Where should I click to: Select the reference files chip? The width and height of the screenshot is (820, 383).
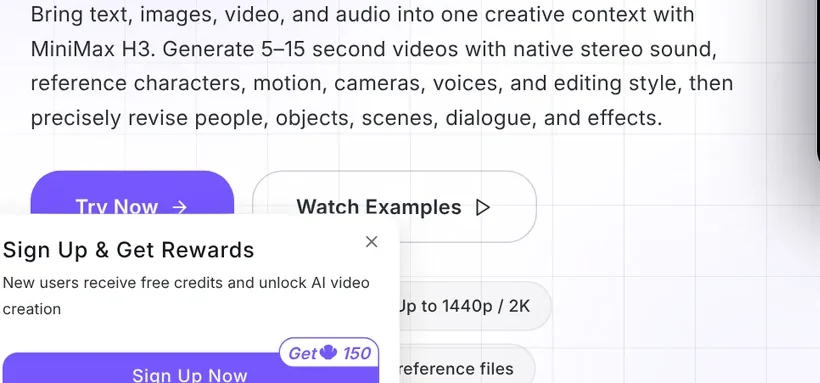pyautogui.click(x=468, y=365)
